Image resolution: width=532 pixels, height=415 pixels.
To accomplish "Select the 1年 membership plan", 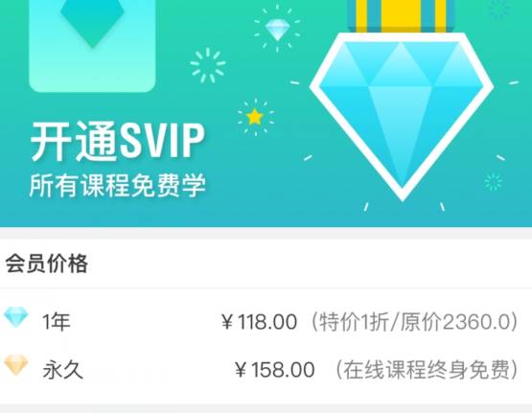I will (x=266, y=321).
